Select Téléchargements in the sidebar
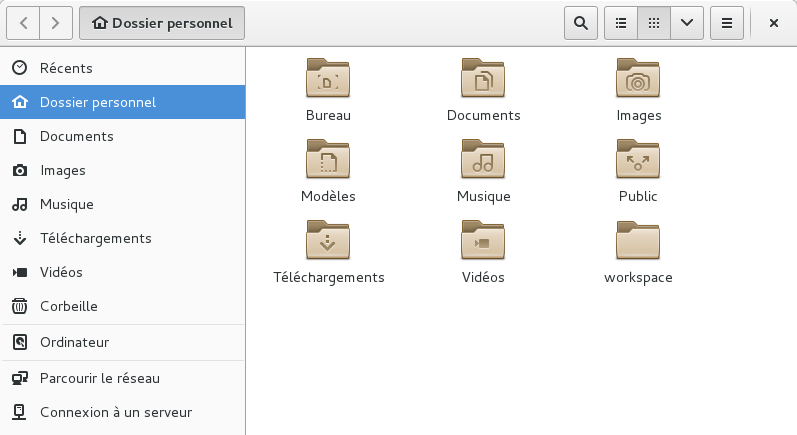Viewport: 797px width, 435px height. (95, 238)
